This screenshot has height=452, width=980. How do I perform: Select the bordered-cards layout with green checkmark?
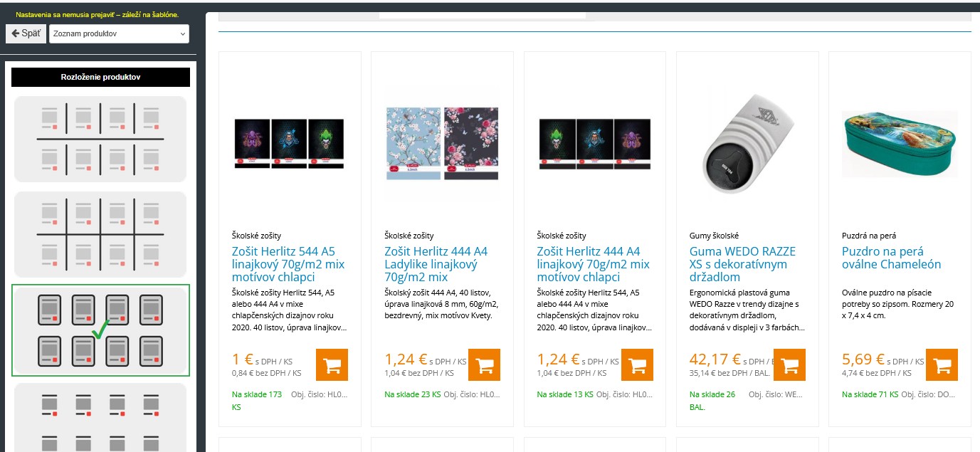click(x=100, y=330)
